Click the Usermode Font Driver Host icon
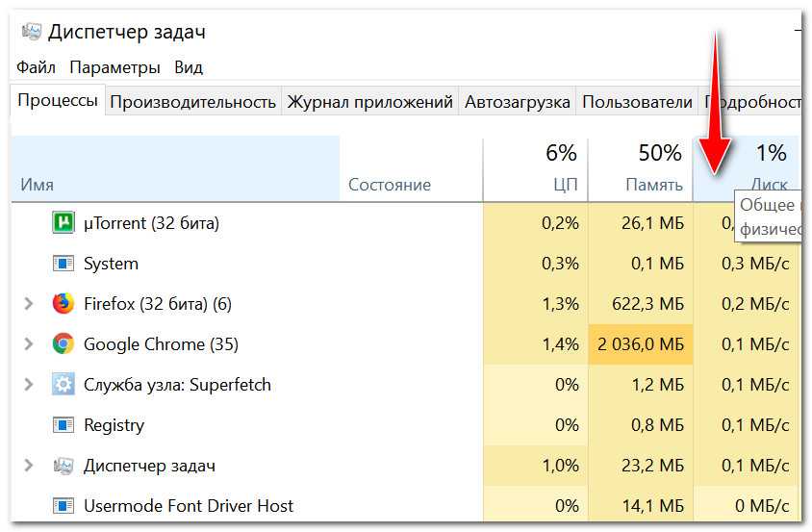 pos(63,506)
